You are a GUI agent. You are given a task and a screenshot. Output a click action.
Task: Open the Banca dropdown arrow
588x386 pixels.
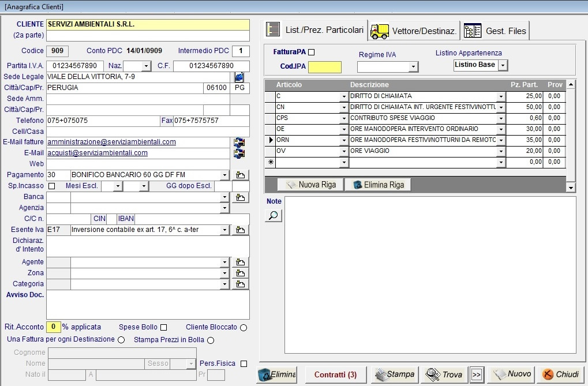224,197
